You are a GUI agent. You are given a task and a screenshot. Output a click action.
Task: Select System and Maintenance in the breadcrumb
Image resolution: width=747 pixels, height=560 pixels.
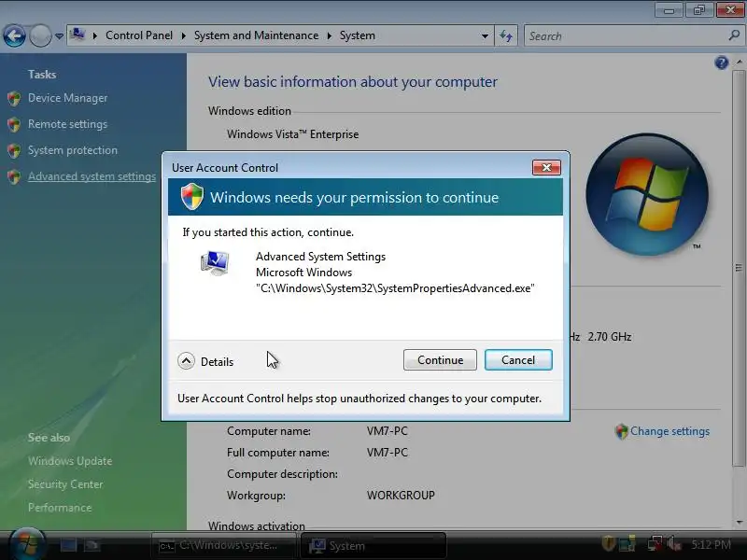click(x=256, y=35)
